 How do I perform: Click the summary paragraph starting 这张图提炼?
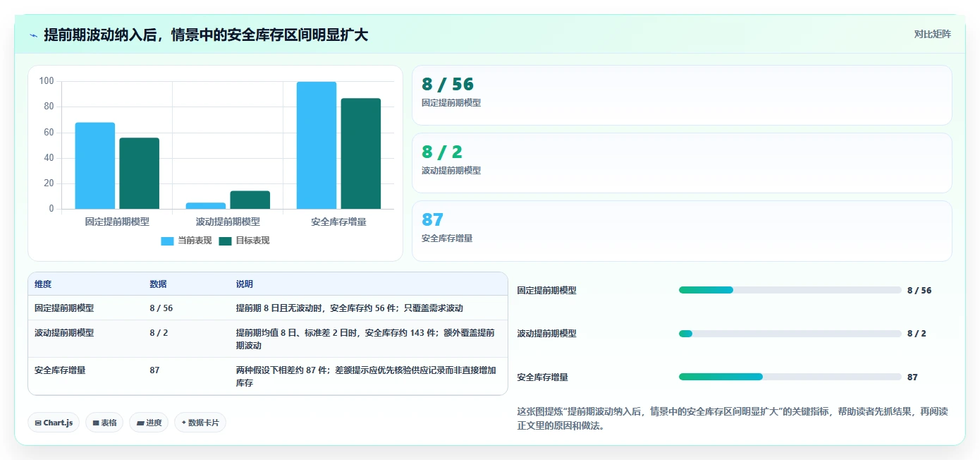[x=733, y=418]
